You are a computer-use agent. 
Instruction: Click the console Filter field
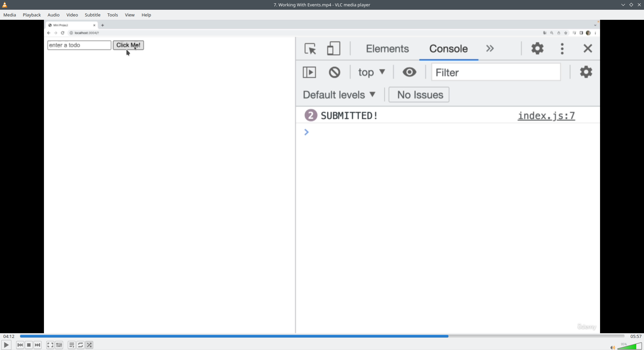496,72
